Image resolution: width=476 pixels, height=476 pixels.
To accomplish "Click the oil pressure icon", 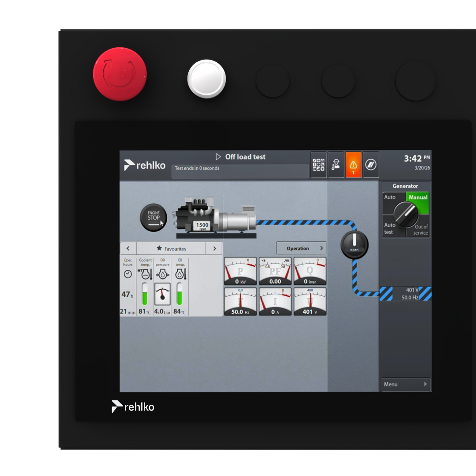I will pyautogui.click(x=163, y=274).
